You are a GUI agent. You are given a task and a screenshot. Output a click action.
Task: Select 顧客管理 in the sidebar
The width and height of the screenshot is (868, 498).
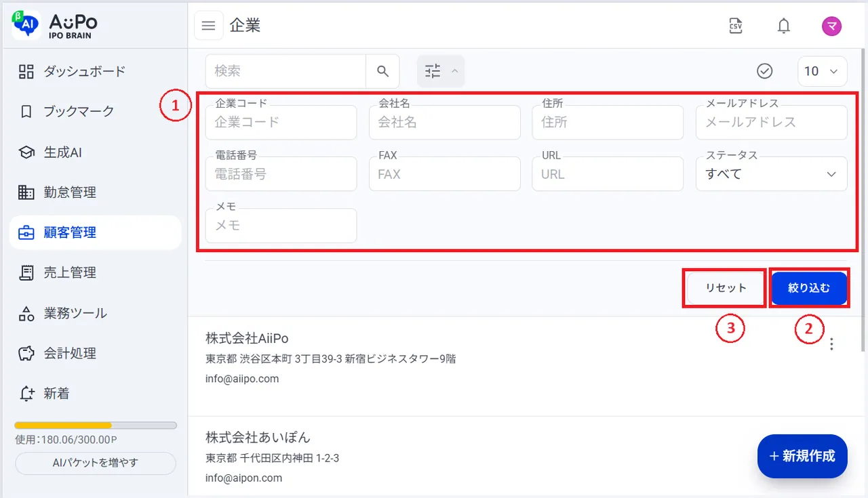point(96,232)
